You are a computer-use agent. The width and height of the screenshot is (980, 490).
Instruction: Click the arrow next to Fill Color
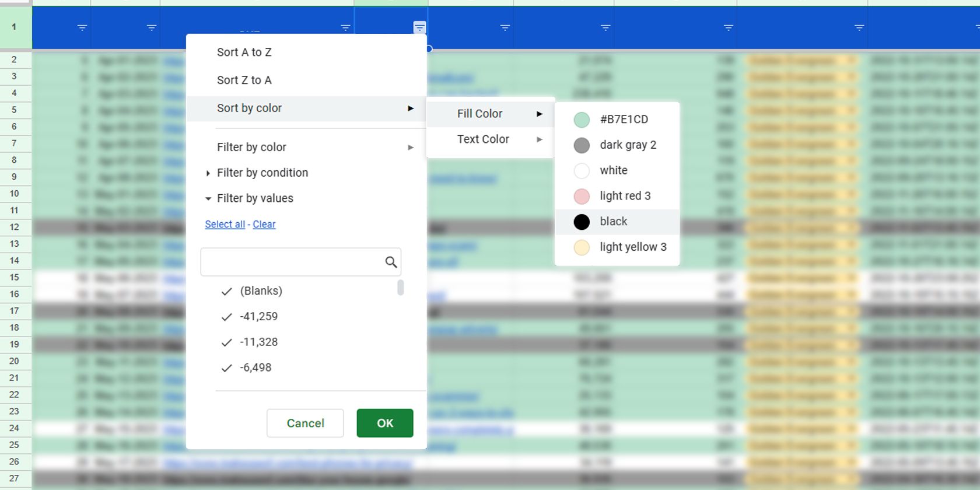pyautogui.click(x=540, y=114)
